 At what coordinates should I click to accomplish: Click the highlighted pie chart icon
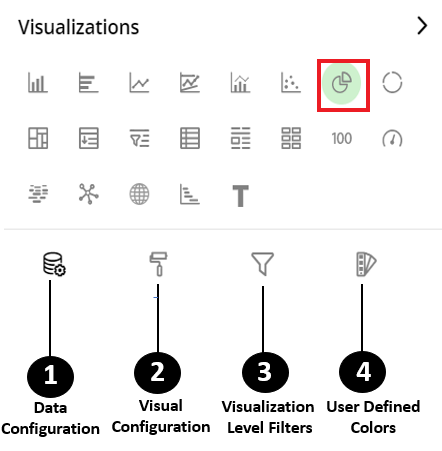tap(342, 83)
